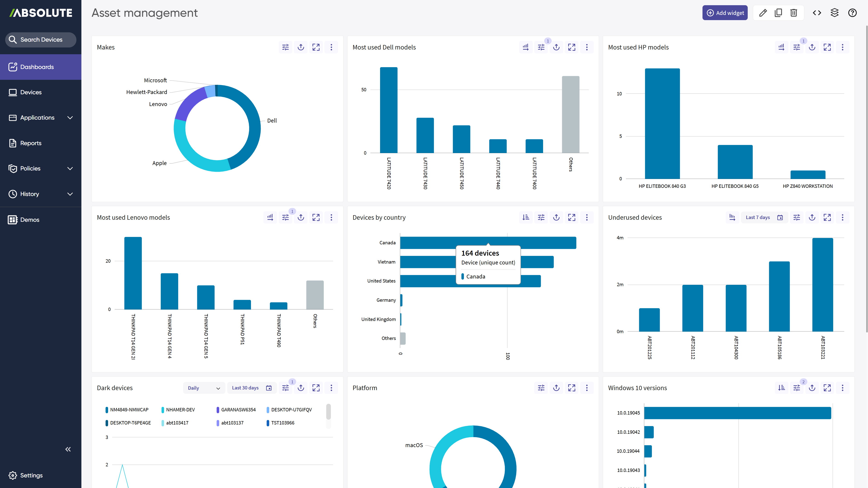Toggle the NHAMER-DEV legend series
Viewport: 868px width, 488px height.
(x=178, y=410)
